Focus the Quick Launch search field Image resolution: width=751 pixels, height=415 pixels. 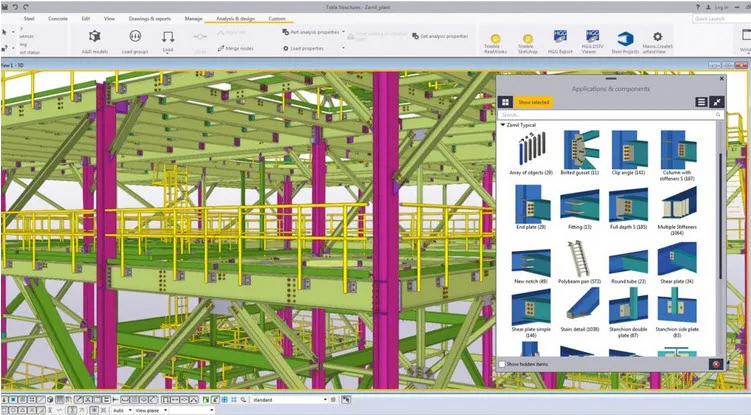click(721, 19)
